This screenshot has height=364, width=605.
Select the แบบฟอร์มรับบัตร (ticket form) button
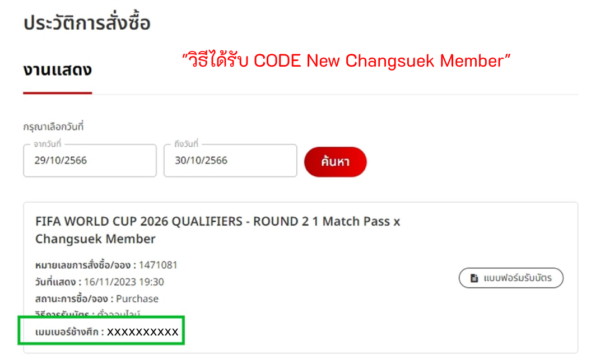(510, 278)
